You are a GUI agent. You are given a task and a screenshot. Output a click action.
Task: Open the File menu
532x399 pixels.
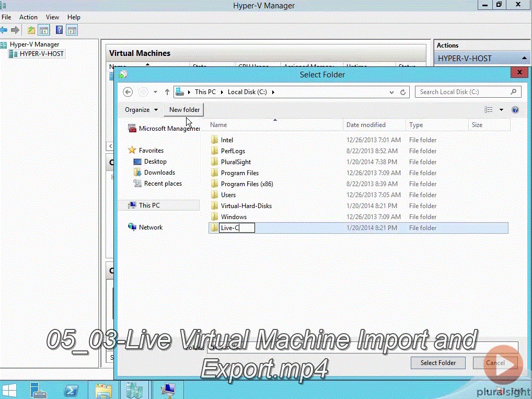(x=6, y=17)
